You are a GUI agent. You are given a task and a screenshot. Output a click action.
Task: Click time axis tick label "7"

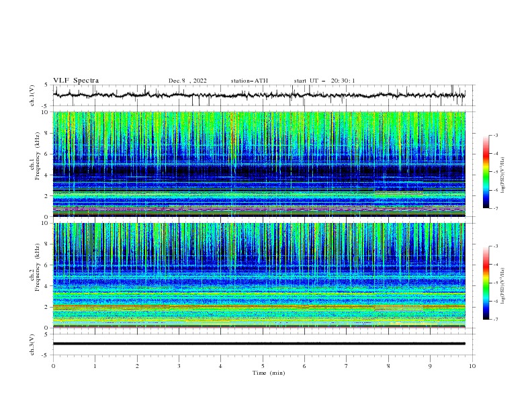pyautogui.click(x=347, y=366)
